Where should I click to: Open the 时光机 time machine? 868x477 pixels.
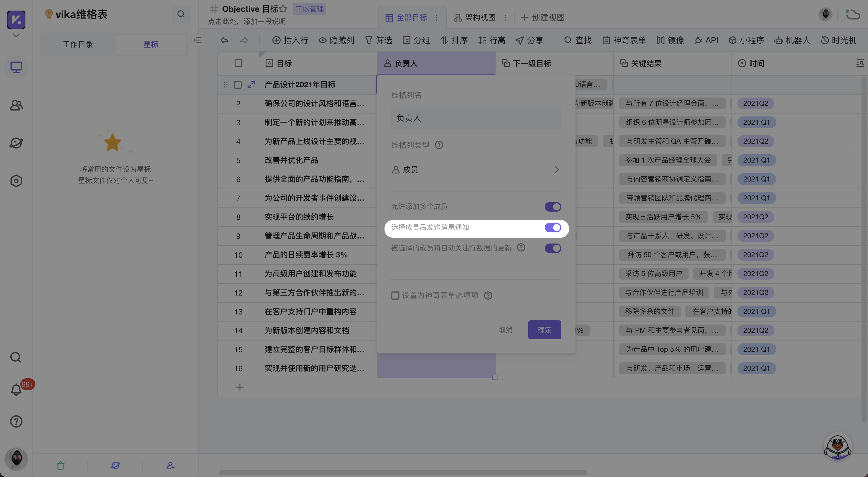[839, 40]
